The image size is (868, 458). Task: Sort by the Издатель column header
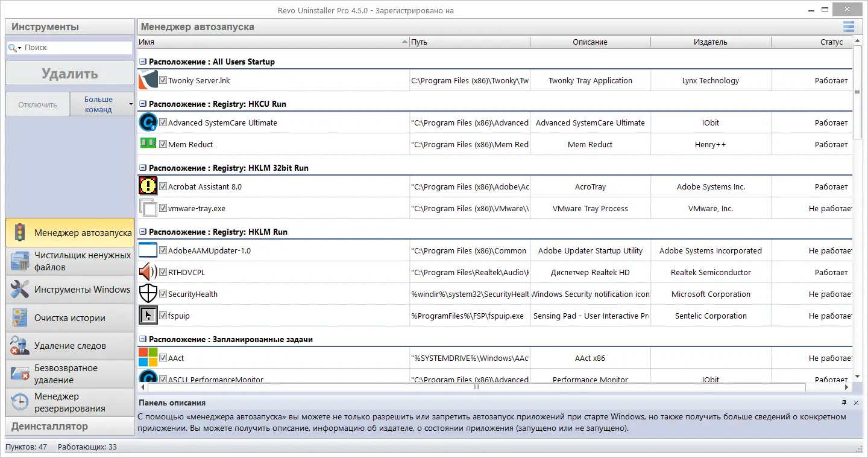tap(711, 42)
